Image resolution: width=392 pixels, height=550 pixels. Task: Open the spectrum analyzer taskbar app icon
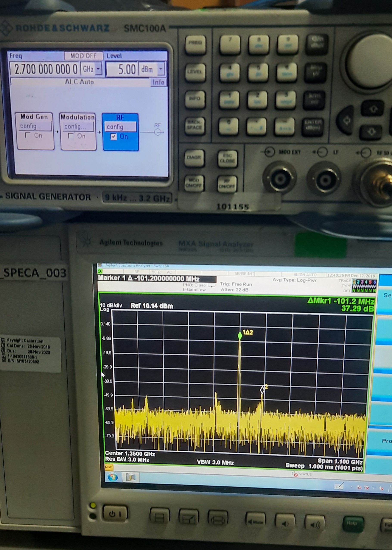(x=131, y=477)
